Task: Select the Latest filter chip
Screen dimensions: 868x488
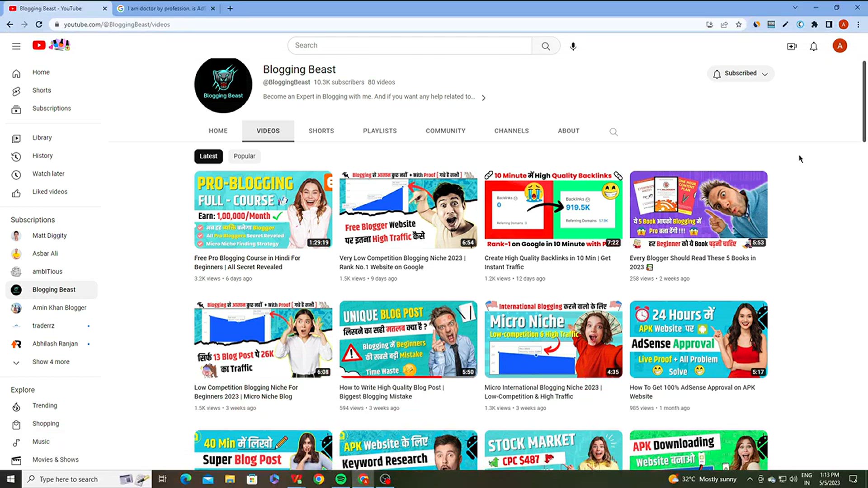Action: 208,156
